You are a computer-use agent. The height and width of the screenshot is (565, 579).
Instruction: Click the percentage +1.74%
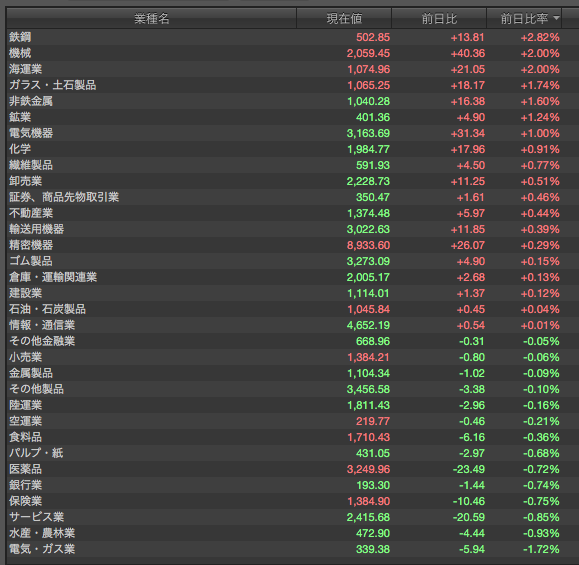[x=540, y=85]
